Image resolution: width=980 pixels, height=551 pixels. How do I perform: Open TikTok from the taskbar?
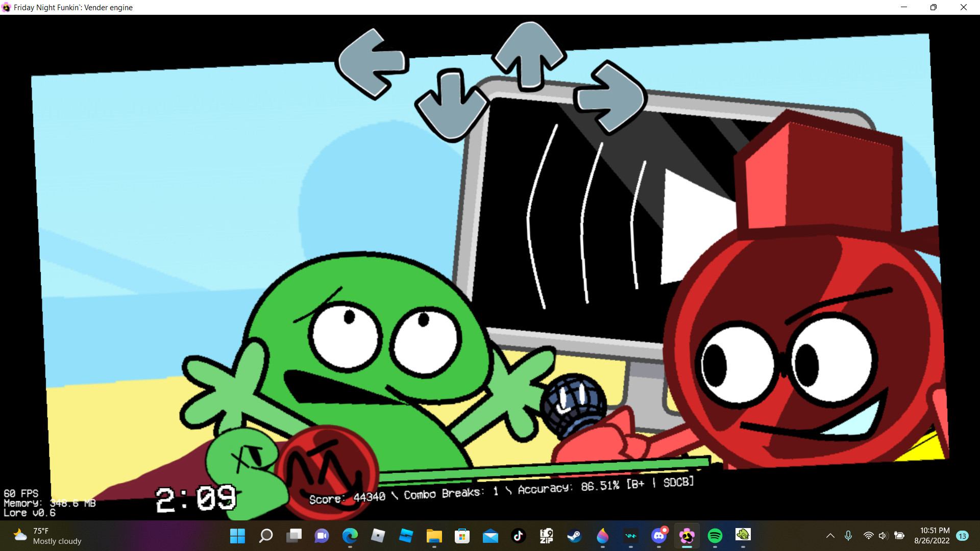pyautogui.click(x=518, y=536)
